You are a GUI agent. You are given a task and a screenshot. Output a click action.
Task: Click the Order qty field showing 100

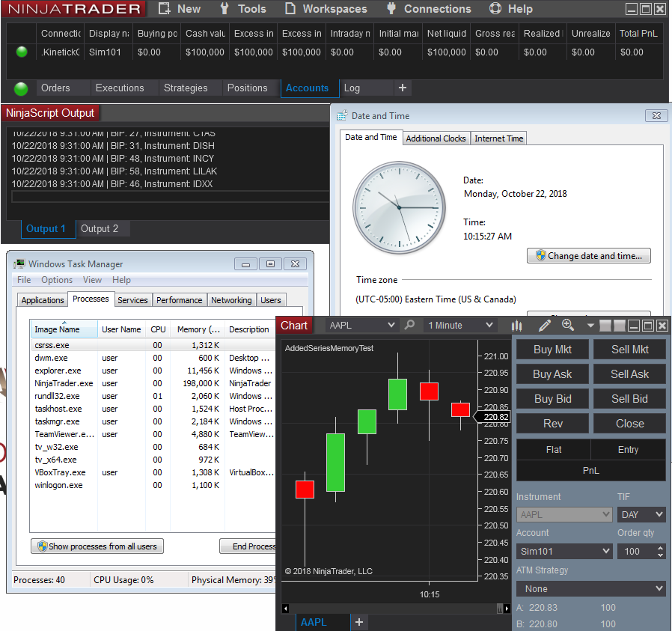point(636,551)
